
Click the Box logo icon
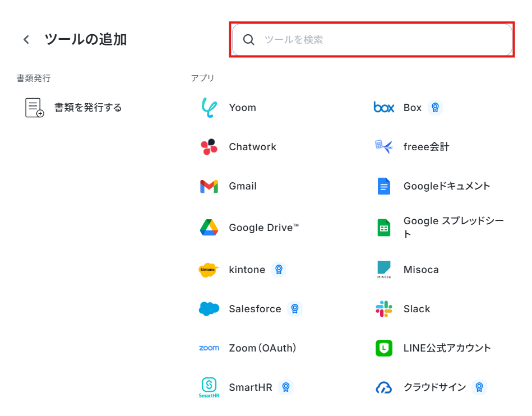[384, 108]
